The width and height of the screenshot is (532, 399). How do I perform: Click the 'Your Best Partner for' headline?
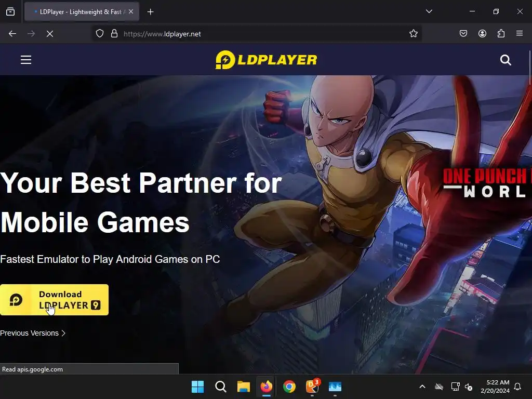[141, 183]
